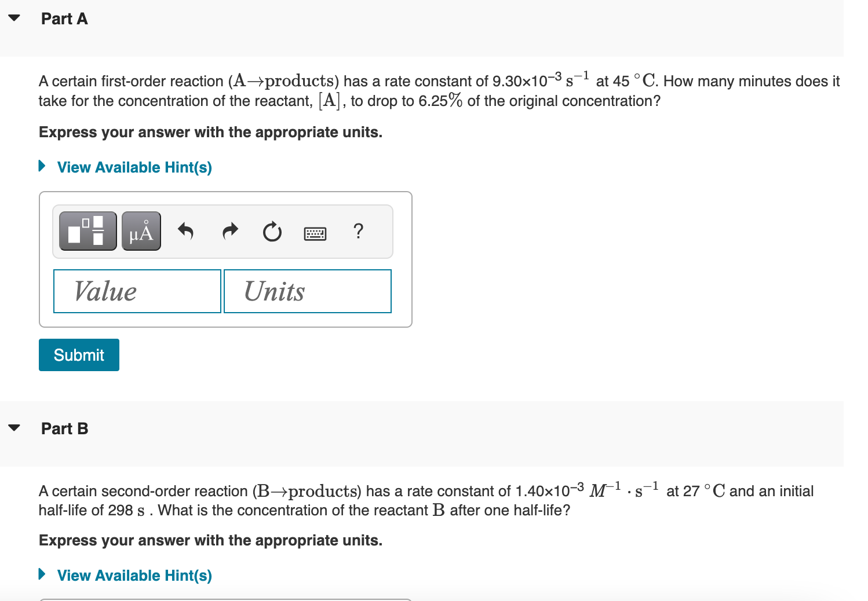
Task: Open View Available Hint(s) for Part A
Action: click(x=134, y=167)
